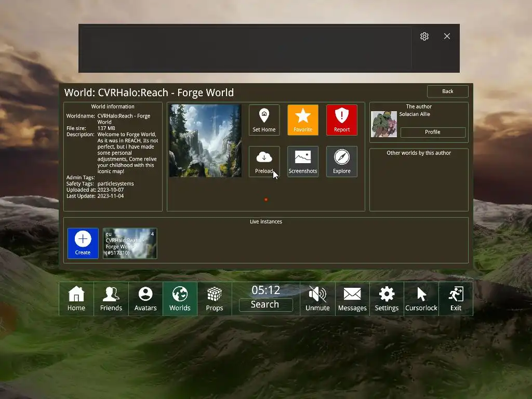Toggle Cursorlock
Screen dimensions: 532x399
click(x=421, y=299)
